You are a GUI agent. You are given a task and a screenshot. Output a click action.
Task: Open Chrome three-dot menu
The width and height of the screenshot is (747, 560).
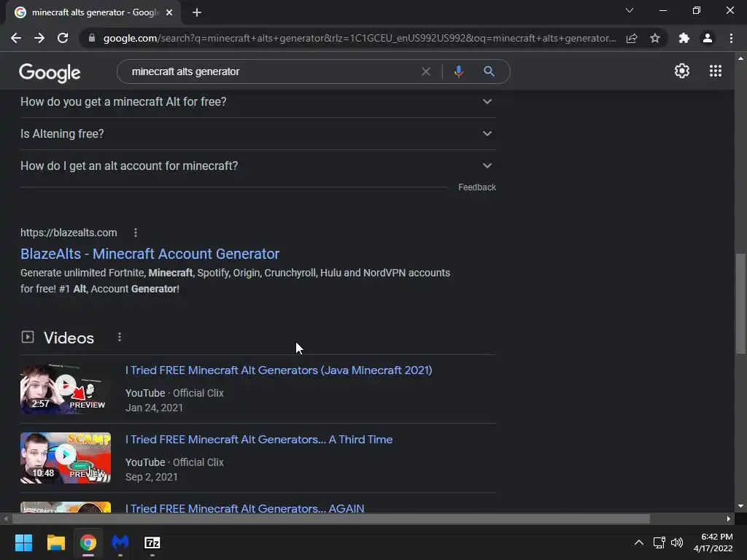pyautogui.click(x=731, y=38)
